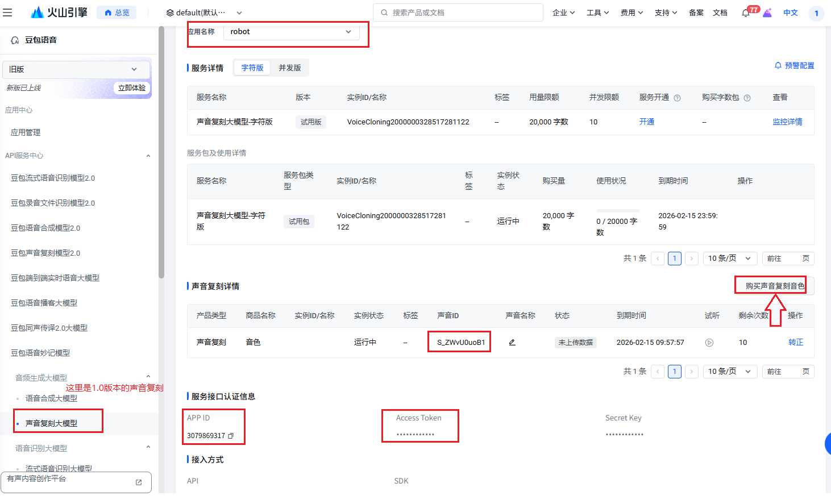
Task: Click the 开通 link for 声音复刻大模型
Action: pos(647,122)
